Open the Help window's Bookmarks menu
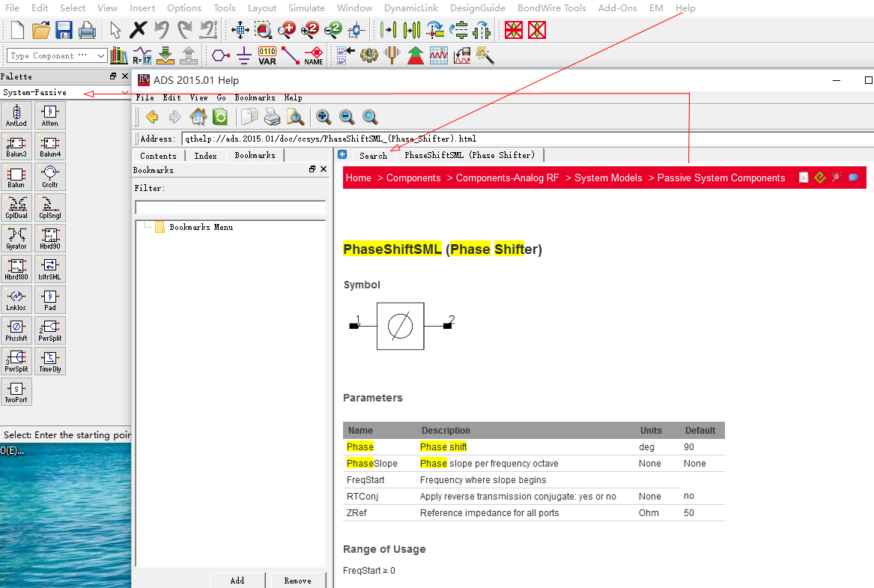The height and width of the screenshot is (588, 874). point(255,97)
